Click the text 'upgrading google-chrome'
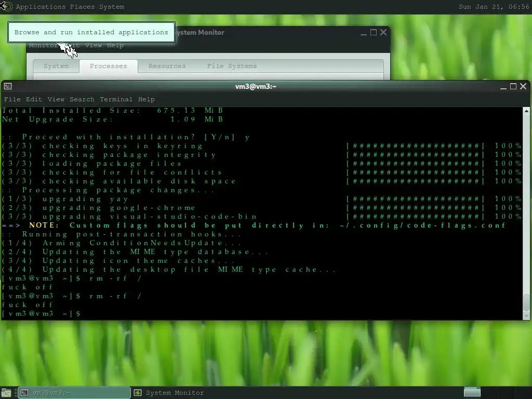 click(119, 208)
